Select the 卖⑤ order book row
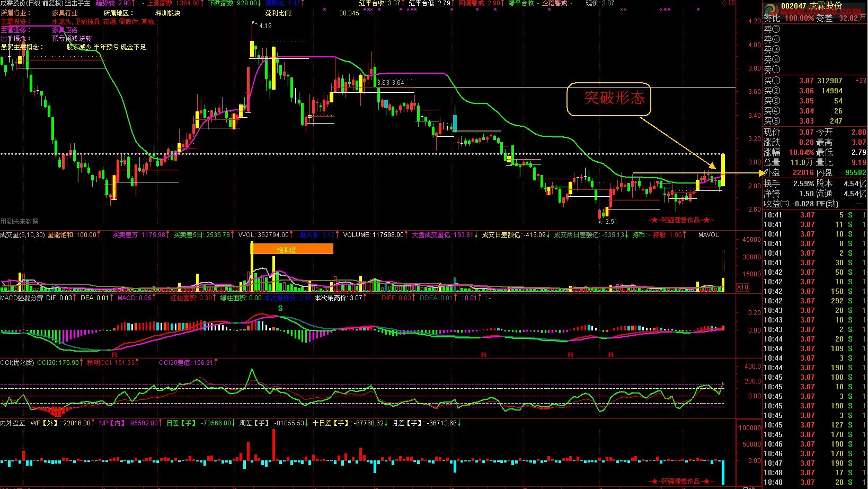Viewport: 868px width, 489px height. click(x=815, y=29)
